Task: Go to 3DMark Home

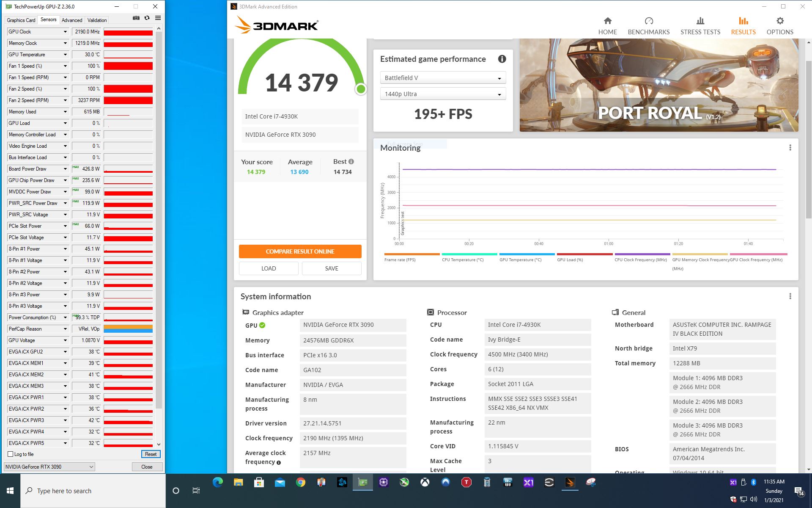Action: (x=607, y=26)
